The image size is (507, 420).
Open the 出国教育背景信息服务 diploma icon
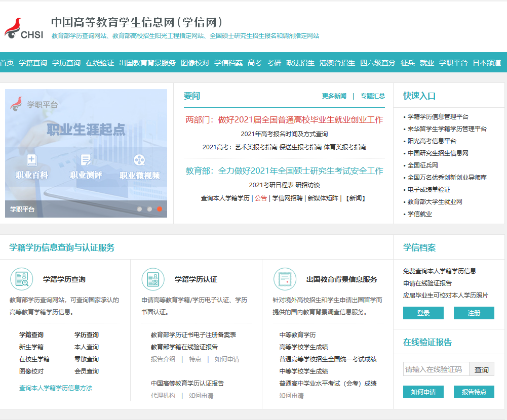tap(285, 279)
